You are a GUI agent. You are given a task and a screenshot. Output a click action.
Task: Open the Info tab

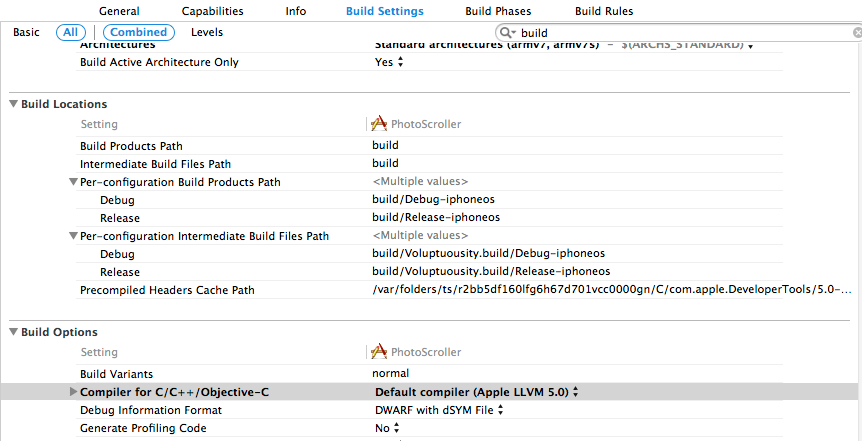296,11
